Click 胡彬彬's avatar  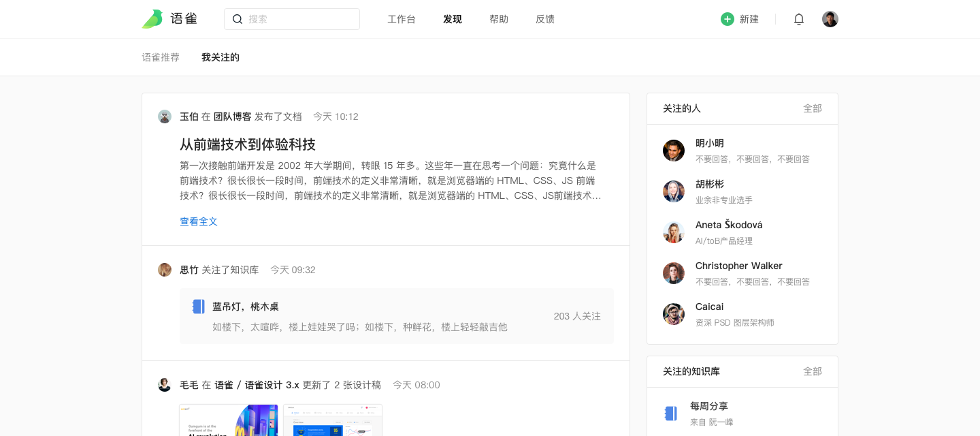tap(674, 191)
